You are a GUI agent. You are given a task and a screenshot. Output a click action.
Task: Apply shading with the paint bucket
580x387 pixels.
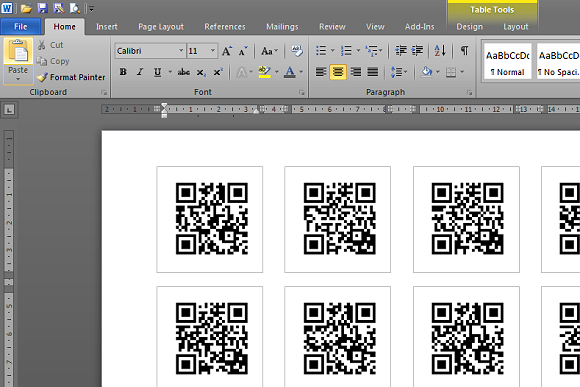426,72
